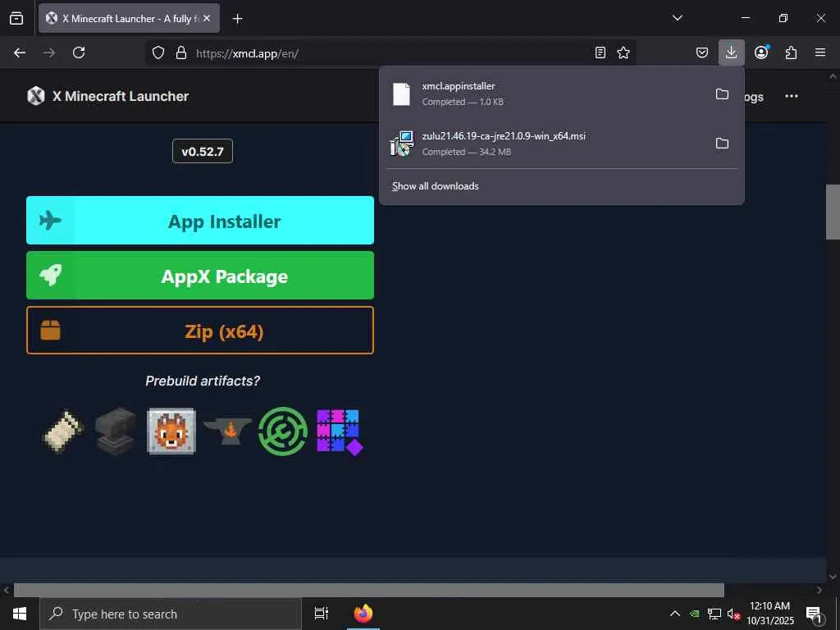840x630 pixels.
Task: Reload the current page
Action: coord(79,52)
